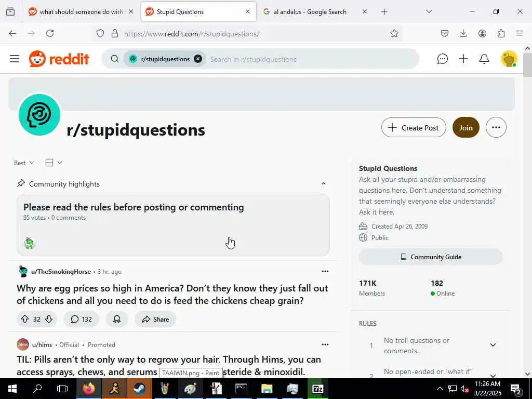
Task: Change the post view layout dropdown
Action: pos(54,163)
